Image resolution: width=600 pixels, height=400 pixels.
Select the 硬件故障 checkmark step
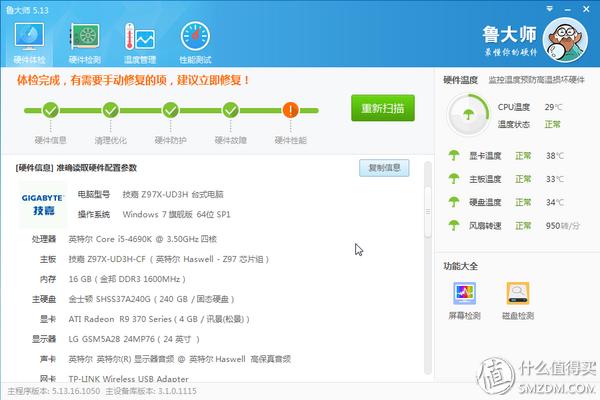(230, 110)
